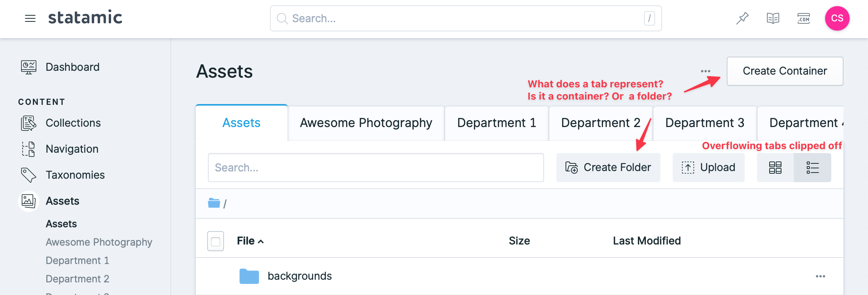This screenshot has width=868, height=295.
Task: Open the Department 2 tab
Action: pyautogui.click(x=600, y=123)
